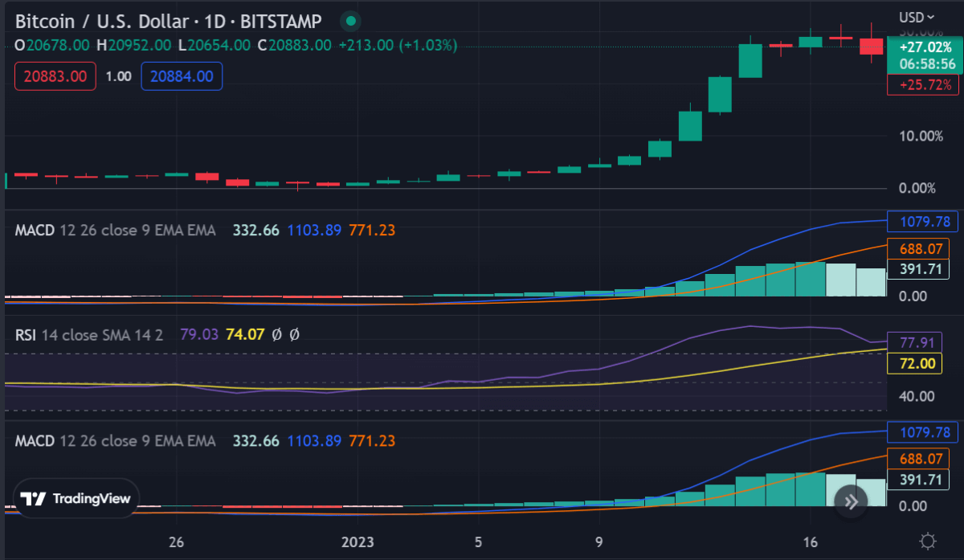Click the blue 20884.00 buy price button

pos(182,76)
